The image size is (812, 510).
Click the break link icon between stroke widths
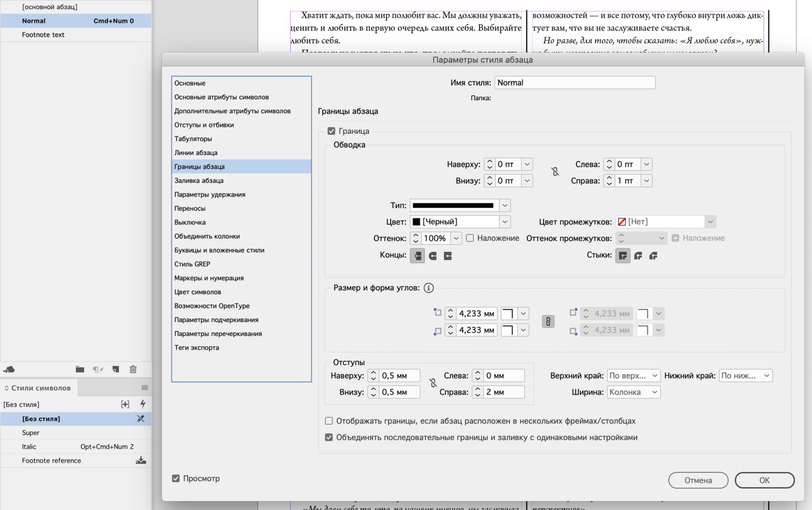(x=554, y=172)
